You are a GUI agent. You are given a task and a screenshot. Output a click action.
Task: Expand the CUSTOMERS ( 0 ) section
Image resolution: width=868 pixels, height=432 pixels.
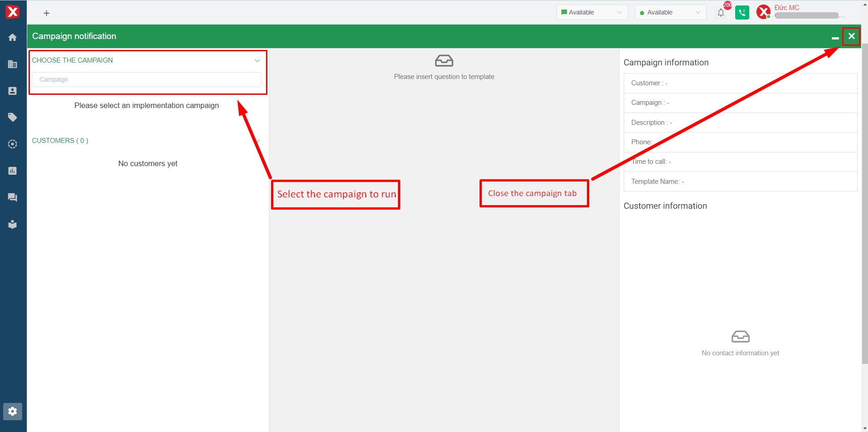(x=257, y=141)
